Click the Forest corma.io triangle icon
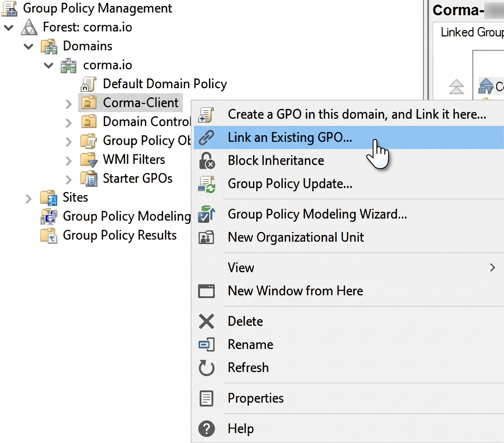504x443 pixels. tap(29, 27)
